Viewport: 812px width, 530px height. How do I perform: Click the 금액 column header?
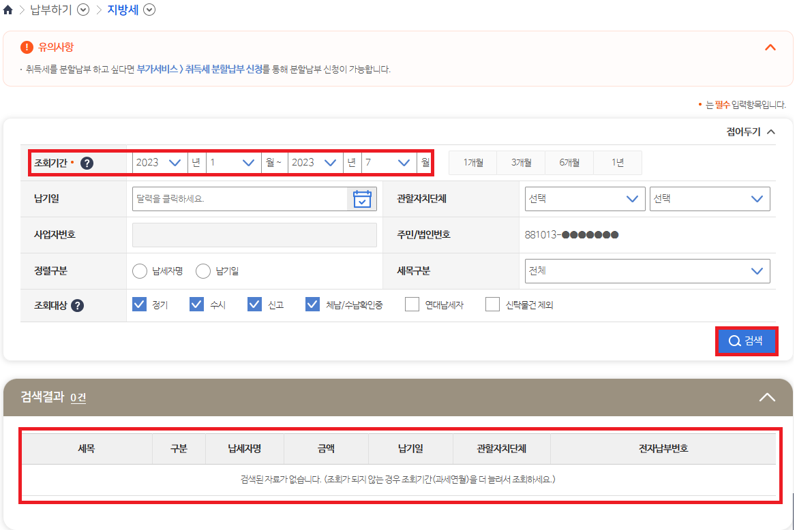tap(327, 449)
